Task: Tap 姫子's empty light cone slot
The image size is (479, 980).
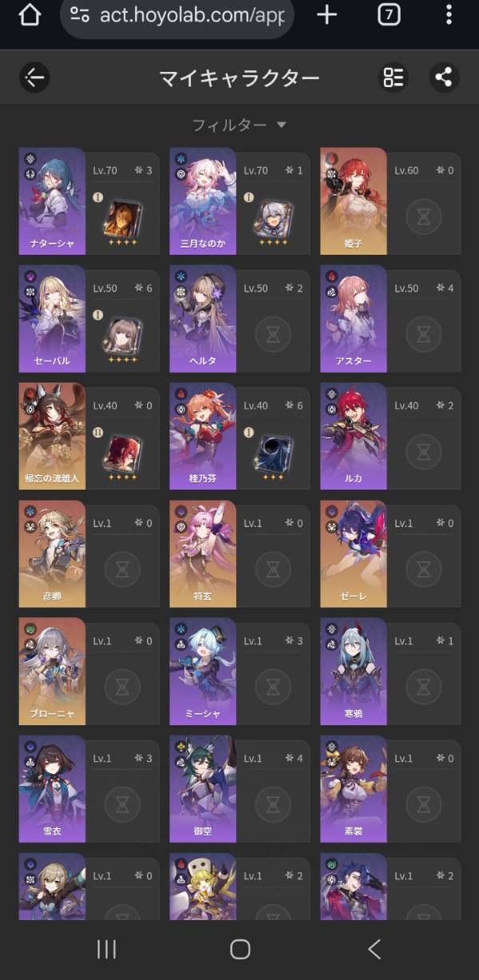Action: point(424,216)
